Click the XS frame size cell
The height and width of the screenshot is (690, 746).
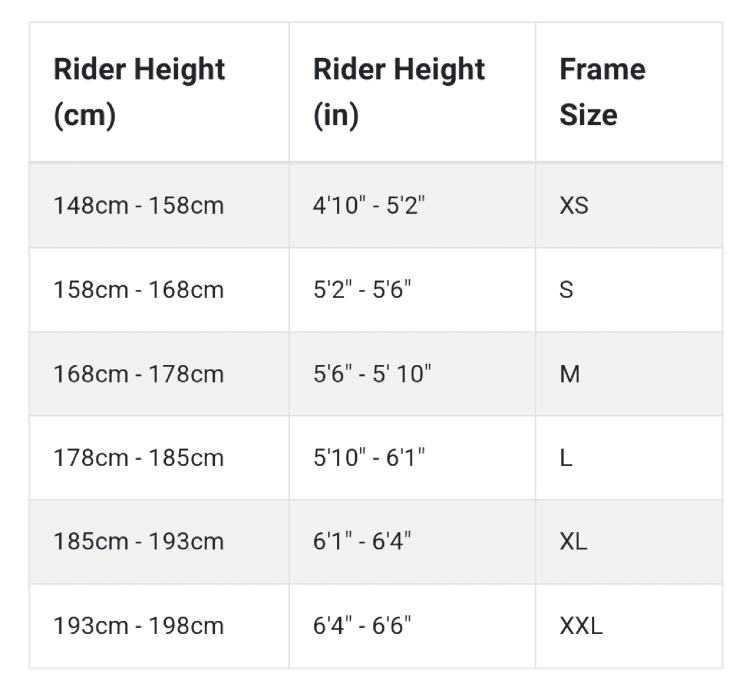tap(574, 206)
